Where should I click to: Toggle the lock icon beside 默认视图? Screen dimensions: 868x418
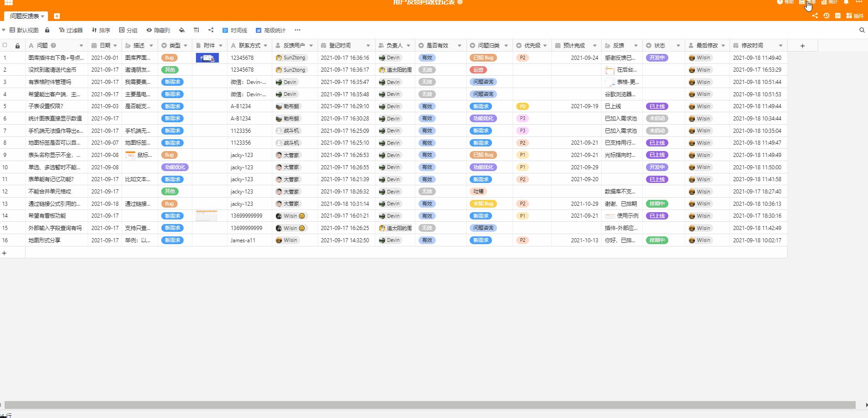[48, 30]
